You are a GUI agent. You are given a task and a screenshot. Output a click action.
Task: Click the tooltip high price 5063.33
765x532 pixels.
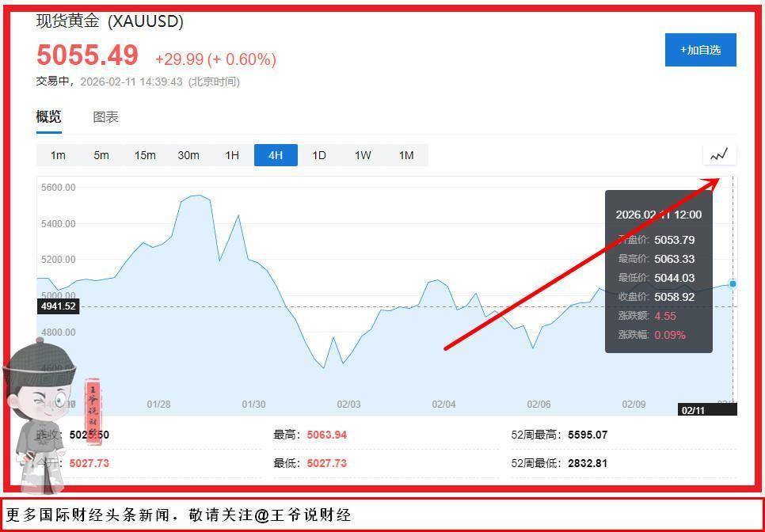(x=674, y=259)
